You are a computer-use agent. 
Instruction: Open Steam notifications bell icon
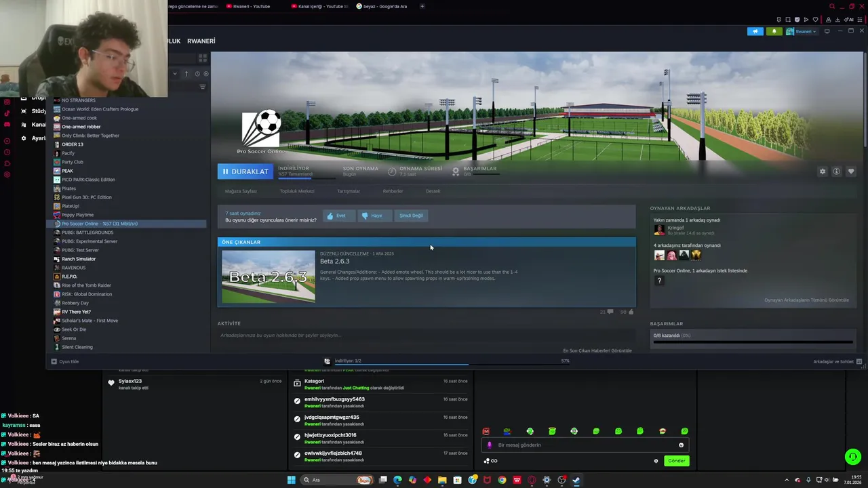pos(774,31)
